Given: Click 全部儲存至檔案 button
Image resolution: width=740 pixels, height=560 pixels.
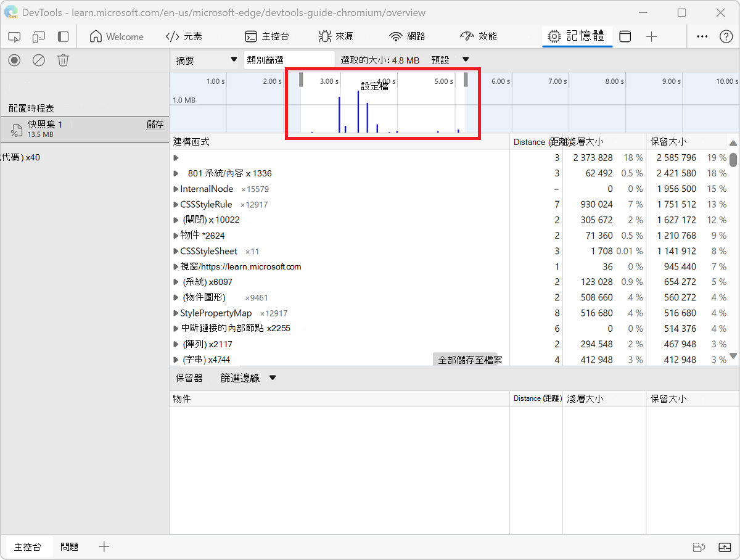Looking at the screenshot, I should click(x=471, y=360).
